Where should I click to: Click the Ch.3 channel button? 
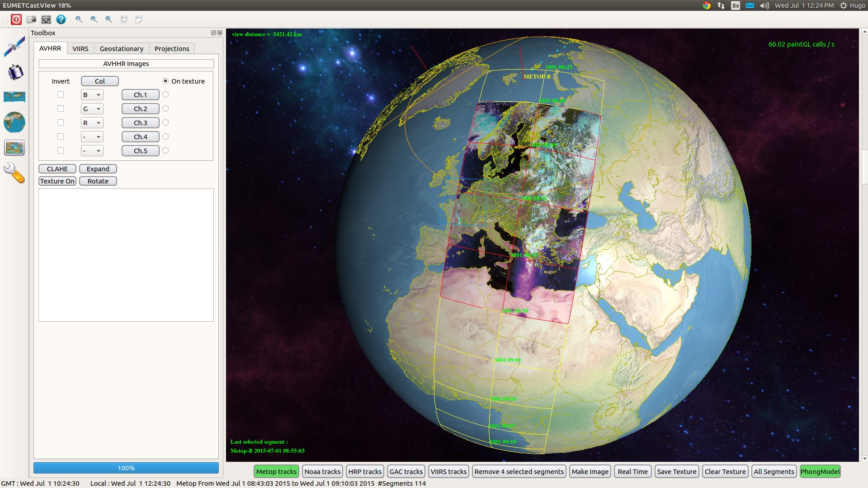[x=141, y=123]
